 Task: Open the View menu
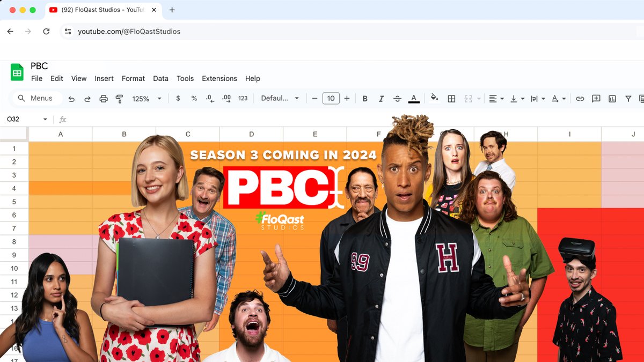click(79, 78)
